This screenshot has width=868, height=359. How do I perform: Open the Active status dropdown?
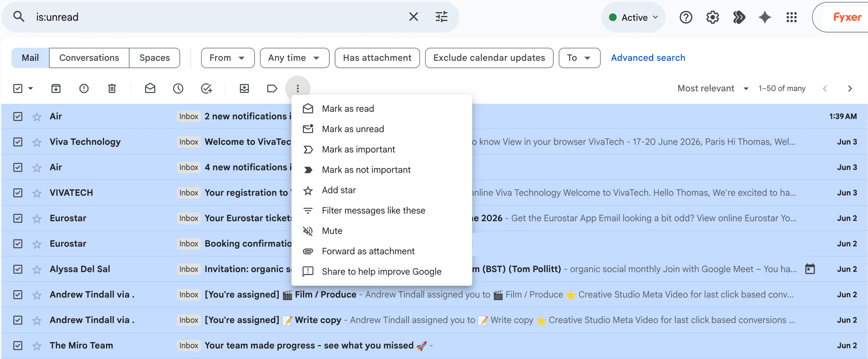click(633, 17)
